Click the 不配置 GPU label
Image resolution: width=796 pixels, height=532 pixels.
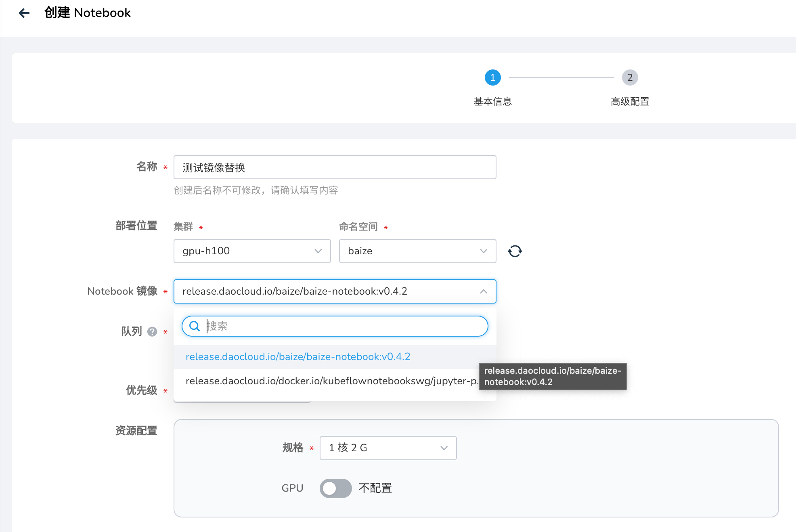375,488
